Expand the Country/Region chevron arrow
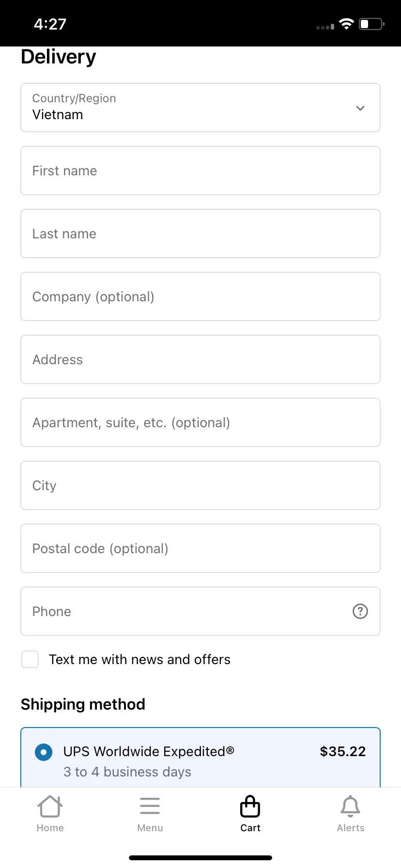The image size is (401, 868). tap(360, 108)
